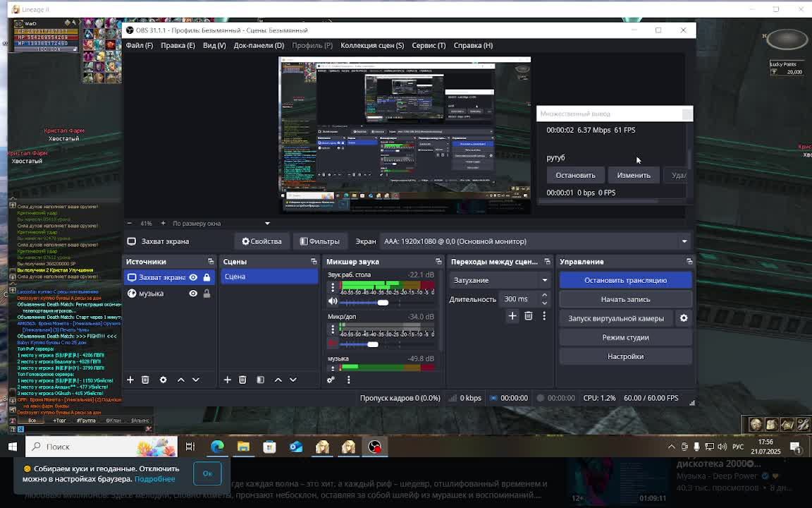
Task: Lock the музыка source
Action: click(207, 294)
